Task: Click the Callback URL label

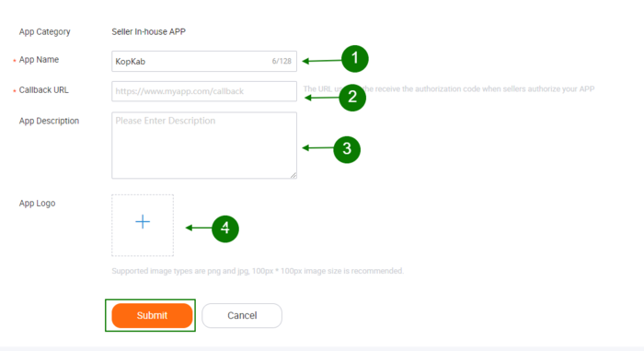Action: click(44, 90)
